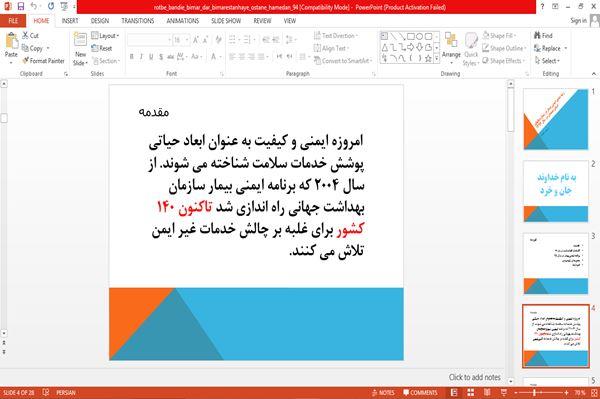This screenshot has height=399, width=600.
Task: Adjust the zoom slider handle
Action: pos(534,393)
